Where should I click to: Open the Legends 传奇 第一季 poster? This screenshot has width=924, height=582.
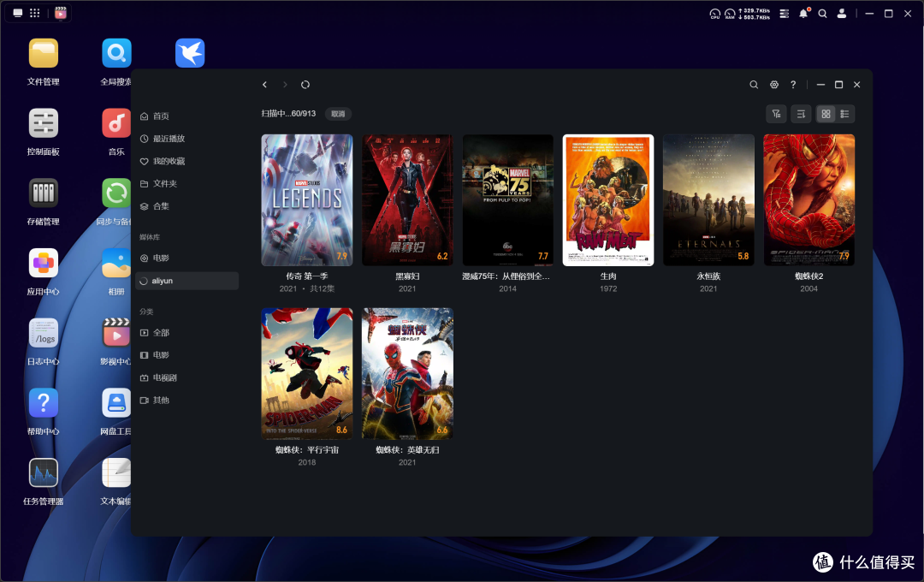(x=307, y=200)
